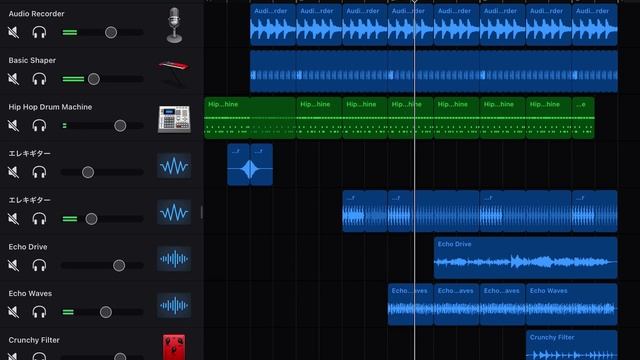Click the Echo Waves volume slider knob

pos(106,312)
